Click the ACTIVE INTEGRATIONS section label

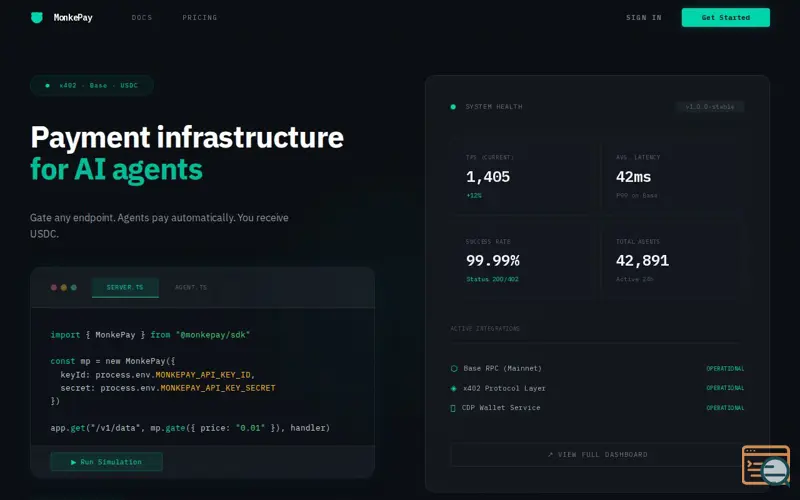pyautogui.click(x=485, y=329)
